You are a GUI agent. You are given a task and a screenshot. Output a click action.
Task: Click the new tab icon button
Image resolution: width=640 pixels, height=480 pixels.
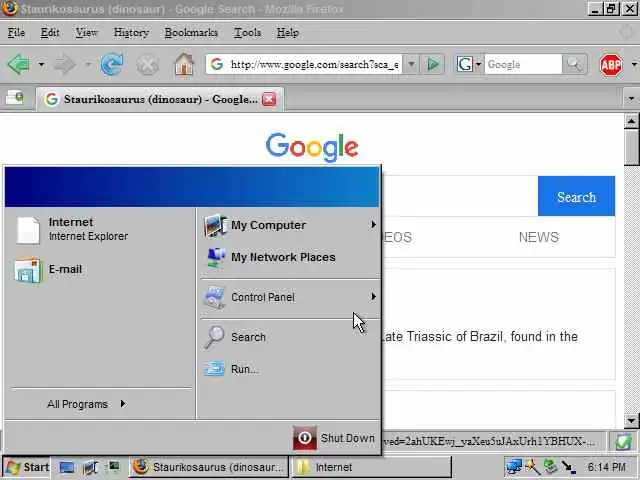(x=15, y=98)
